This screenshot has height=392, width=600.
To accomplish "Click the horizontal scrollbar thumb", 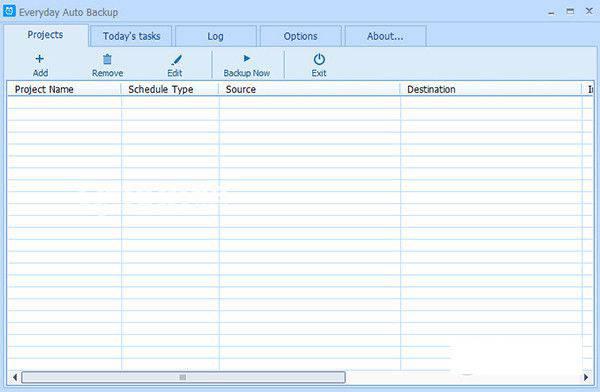I will (183, 377).
